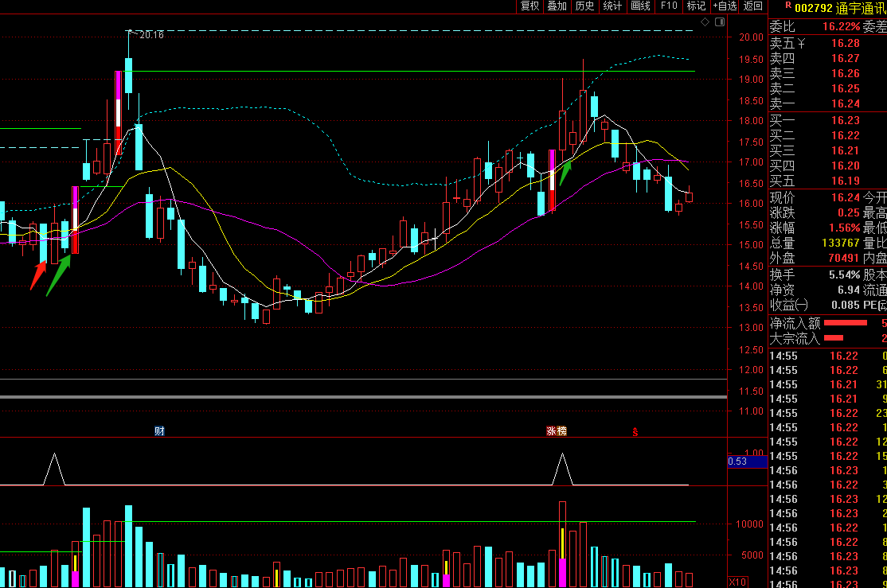Select the 买四 price 16.20
The image size is (887, 588).
click(x=845, y=165)
